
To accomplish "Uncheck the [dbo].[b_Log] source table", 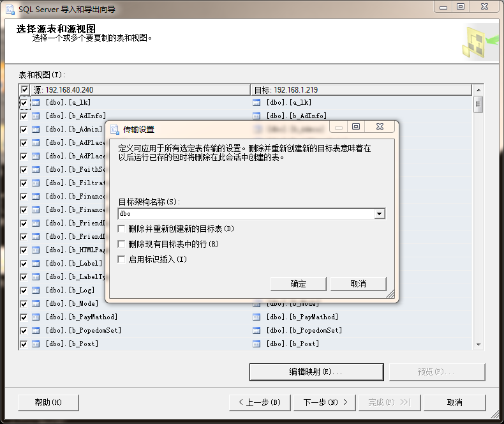I will (x=24, y=291).
